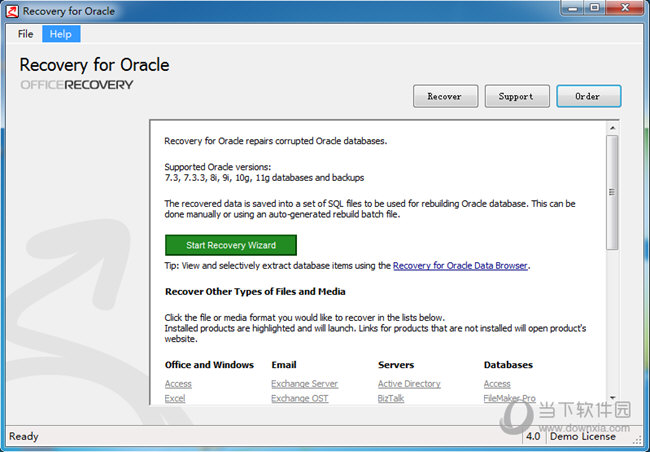Minimize the Recovery for Oracle window

(x=573, y=8)
